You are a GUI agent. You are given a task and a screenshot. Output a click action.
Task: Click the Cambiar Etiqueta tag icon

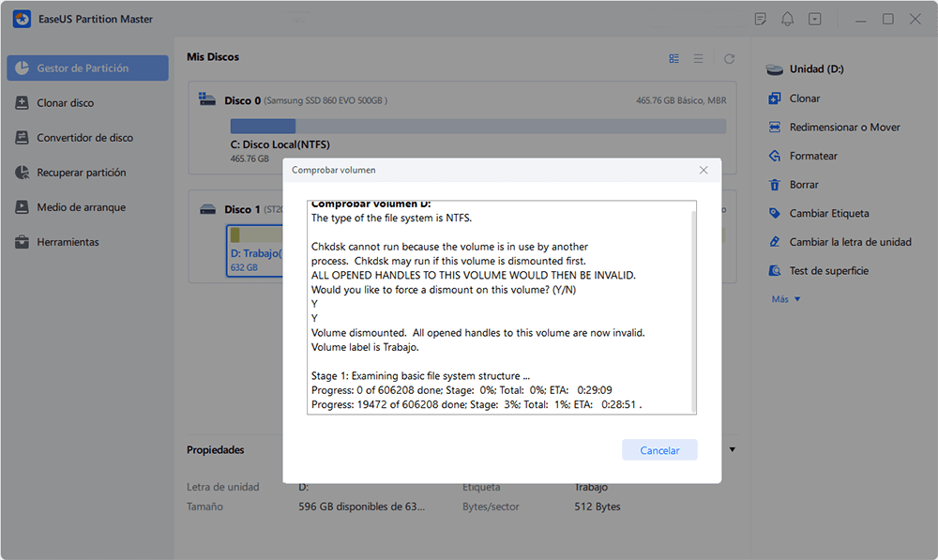(775, 213)
